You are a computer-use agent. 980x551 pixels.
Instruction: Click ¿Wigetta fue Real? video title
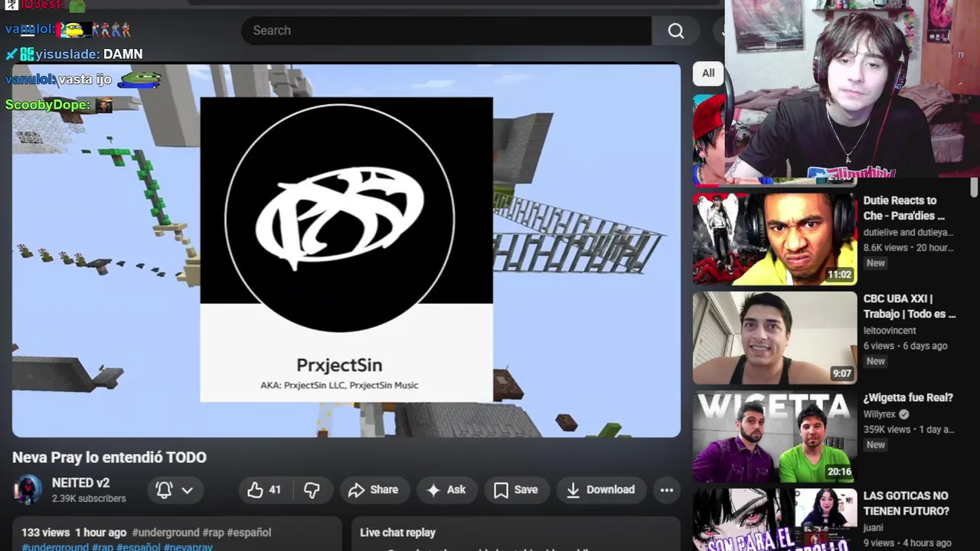point(908,398)
